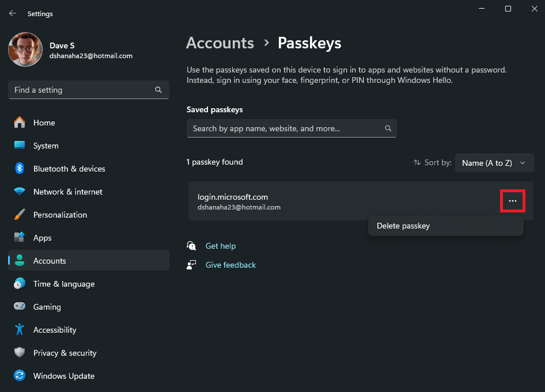Select the System icon in the sidebar

point(20,146)
